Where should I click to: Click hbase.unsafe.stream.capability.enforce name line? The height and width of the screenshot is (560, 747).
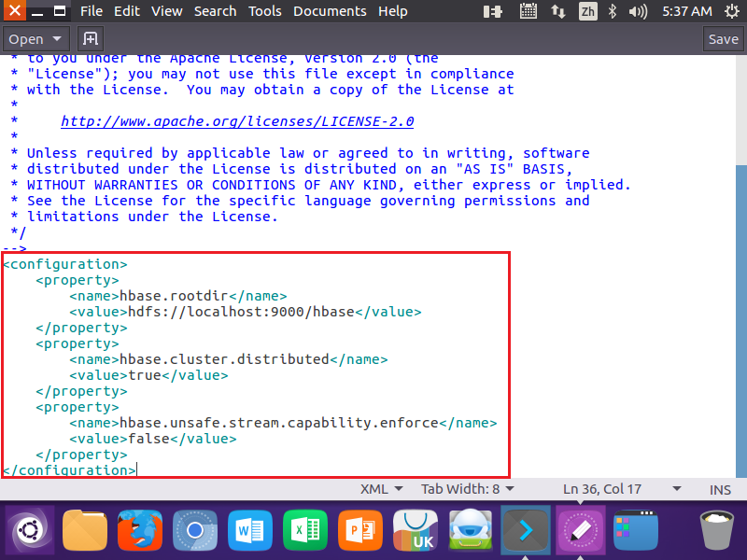click(x=283, y=423)
